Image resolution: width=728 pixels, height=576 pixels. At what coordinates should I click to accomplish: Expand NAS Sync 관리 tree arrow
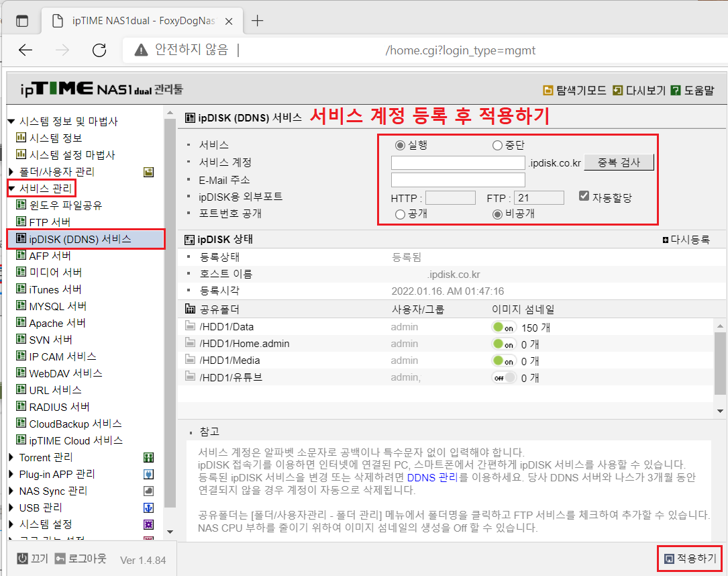point(11,491)
